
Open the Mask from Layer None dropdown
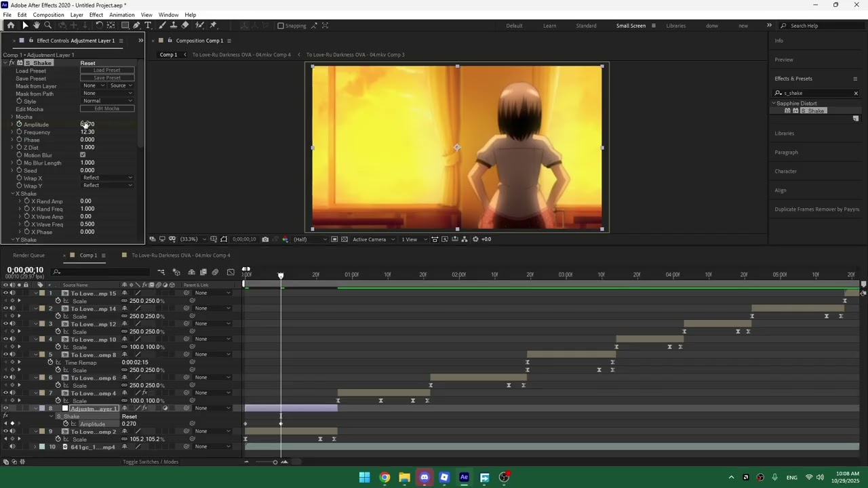coord(94,85)
